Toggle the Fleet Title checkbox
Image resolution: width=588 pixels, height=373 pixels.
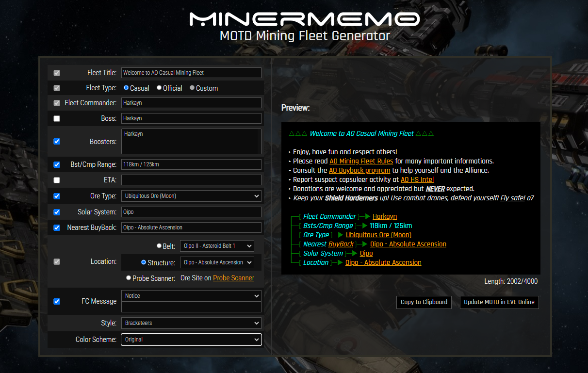[x=57, y=73]
